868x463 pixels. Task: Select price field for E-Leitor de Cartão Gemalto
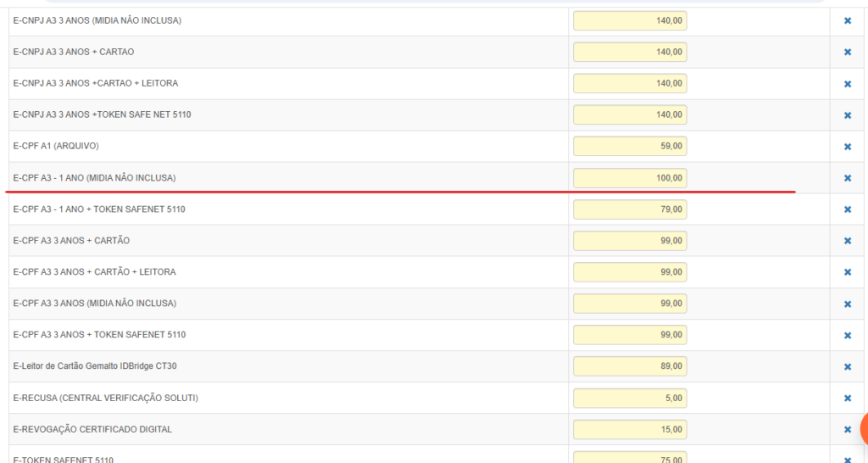coord(629,366)
